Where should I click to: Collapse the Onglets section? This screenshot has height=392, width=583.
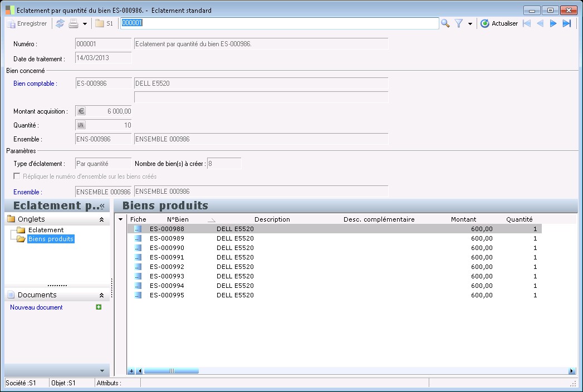point(101,219)
